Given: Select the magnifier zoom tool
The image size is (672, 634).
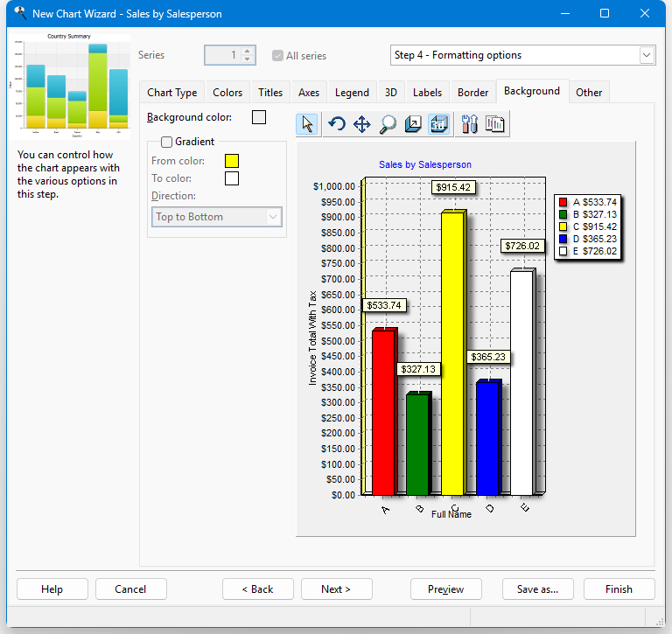Looking at the screenshot, I should click(x=388, y=124).
